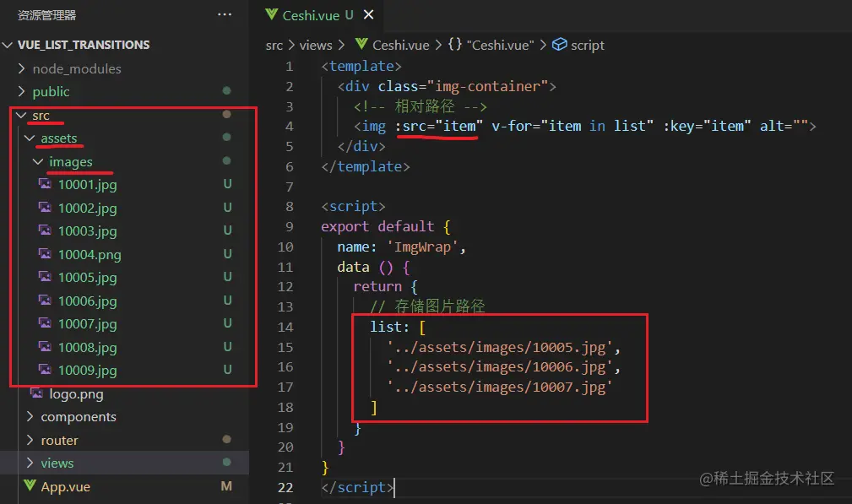The height and width of the screenshot is (504, 852).
Task: Click image icon of 10006.jpg
Action: coord(45,301)
